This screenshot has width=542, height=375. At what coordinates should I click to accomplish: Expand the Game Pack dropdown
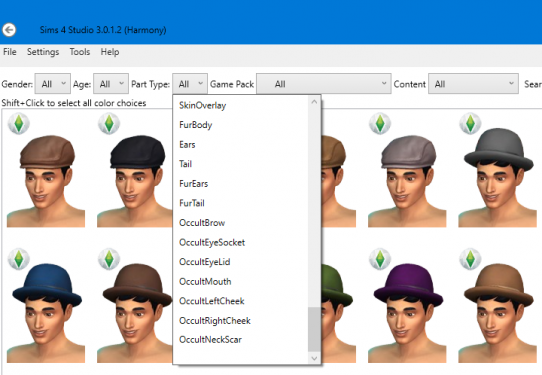click(x=324, y=84)
